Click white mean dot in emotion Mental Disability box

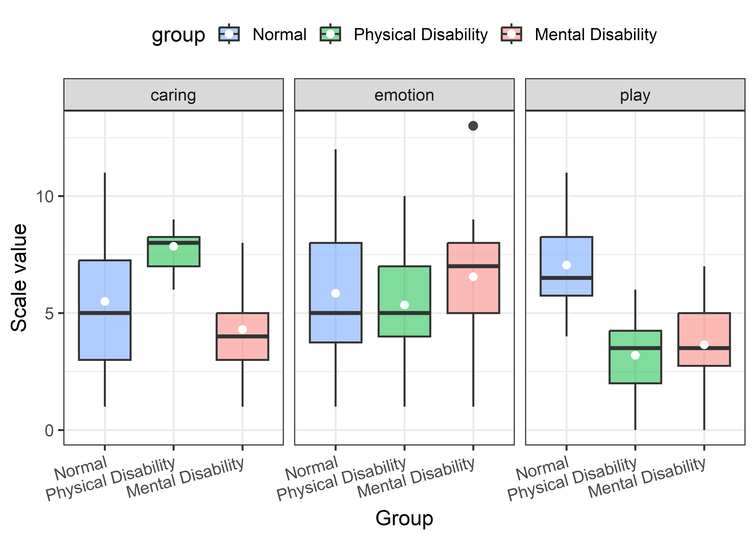[473, 277]
